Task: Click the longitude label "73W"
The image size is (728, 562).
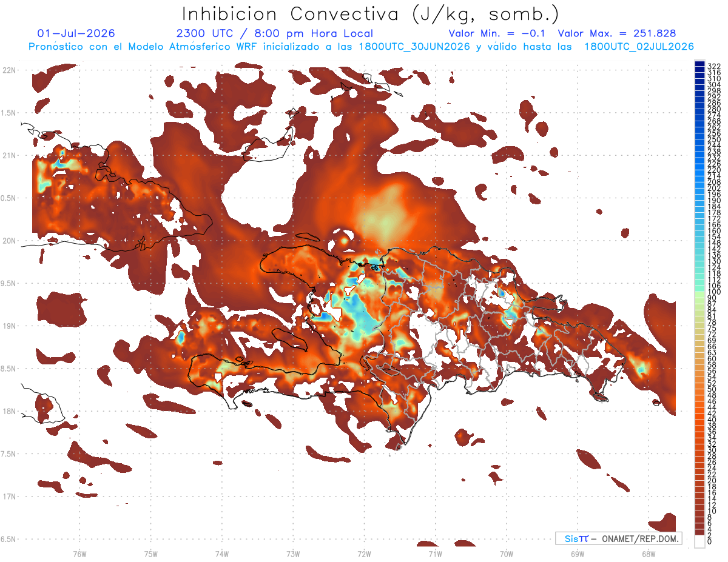Action: 293,554
